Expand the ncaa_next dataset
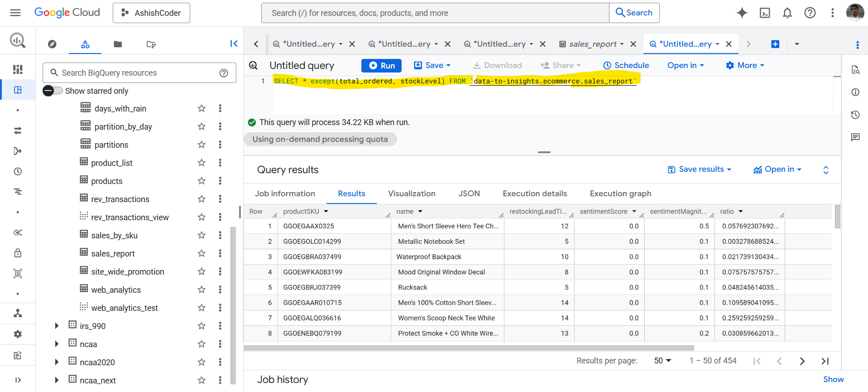 (57, 380)
